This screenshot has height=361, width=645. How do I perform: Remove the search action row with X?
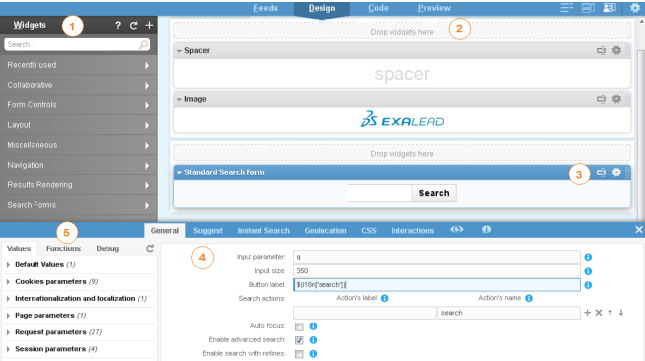(x=599, y=313)
